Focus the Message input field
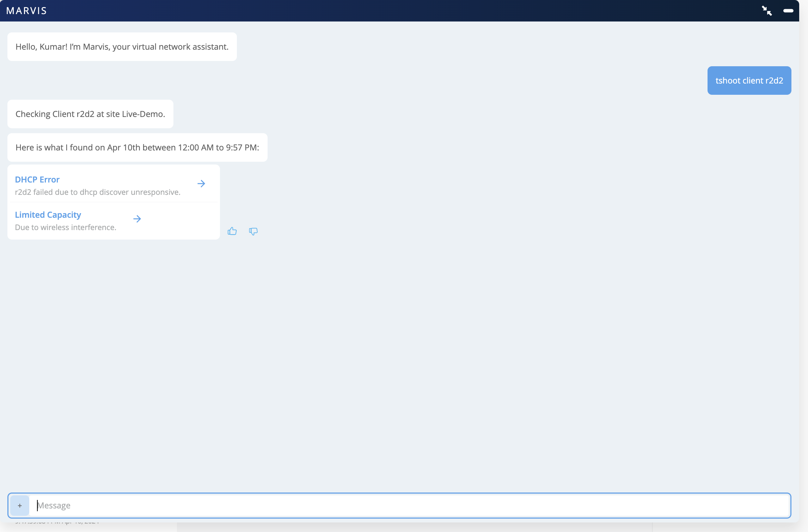Screen dimensions: 808x532 point(409,506)
